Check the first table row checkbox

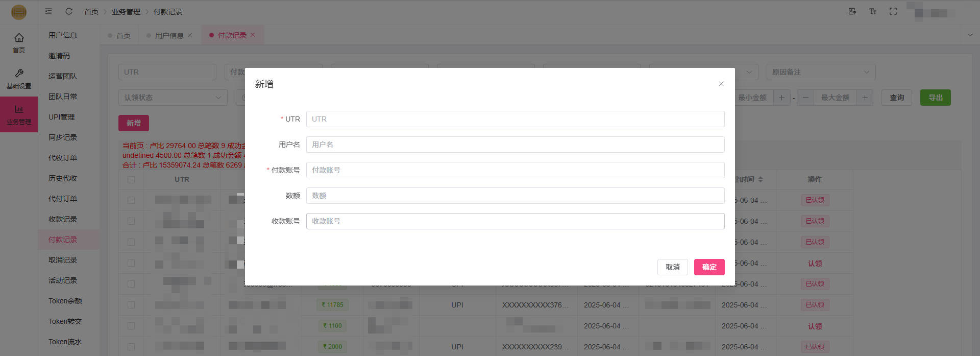click(x=131, y=200)
